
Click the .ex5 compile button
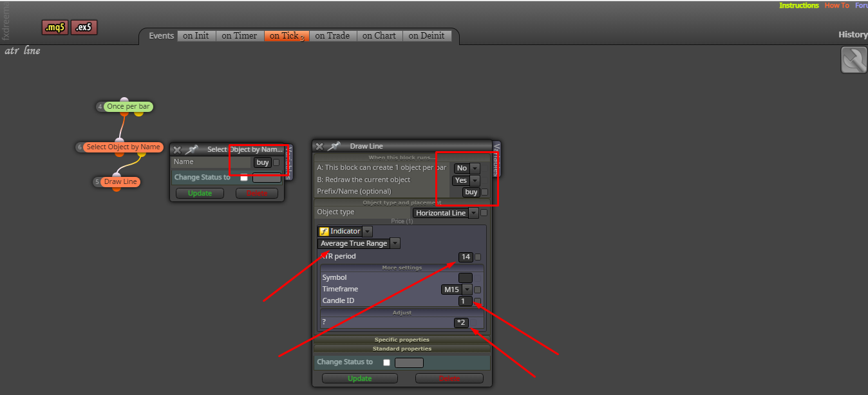click(x=84, y=27)
